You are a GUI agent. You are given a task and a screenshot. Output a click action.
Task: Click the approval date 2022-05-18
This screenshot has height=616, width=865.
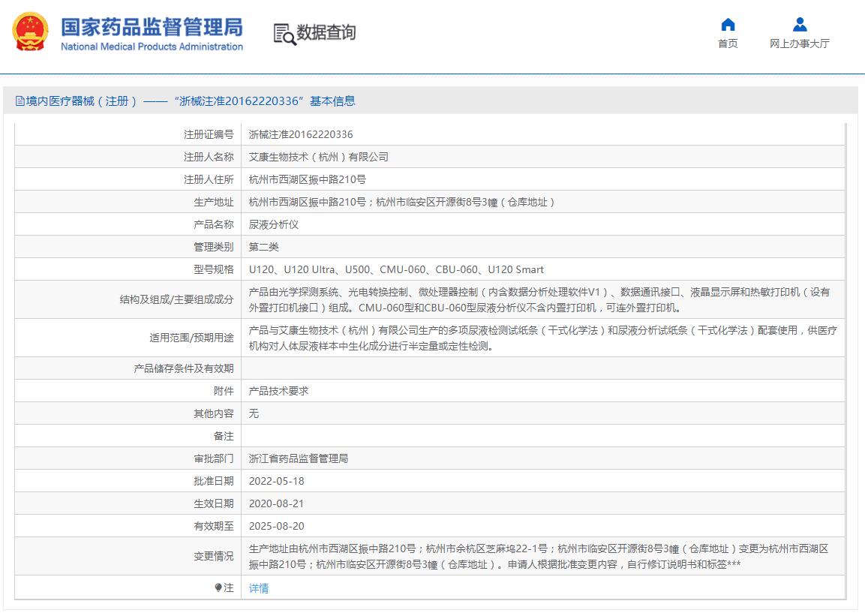(276, 481)
